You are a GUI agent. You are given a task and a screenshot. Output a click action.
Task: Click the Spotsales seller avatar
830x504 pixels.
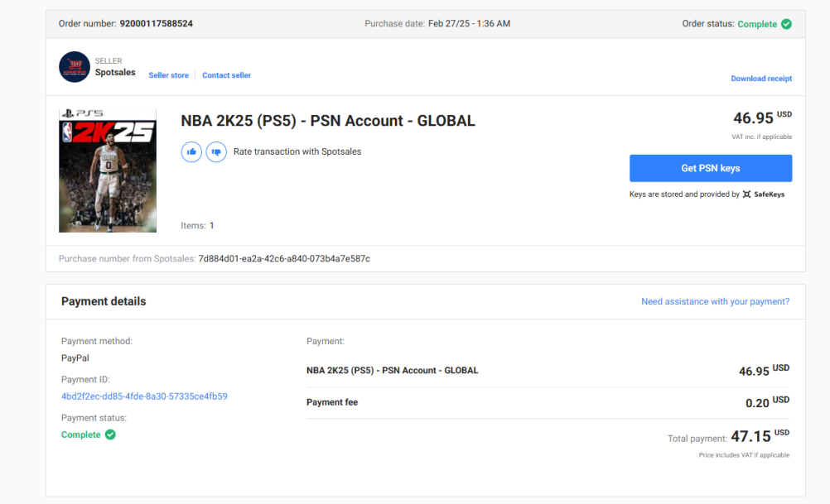pos(74,67)
